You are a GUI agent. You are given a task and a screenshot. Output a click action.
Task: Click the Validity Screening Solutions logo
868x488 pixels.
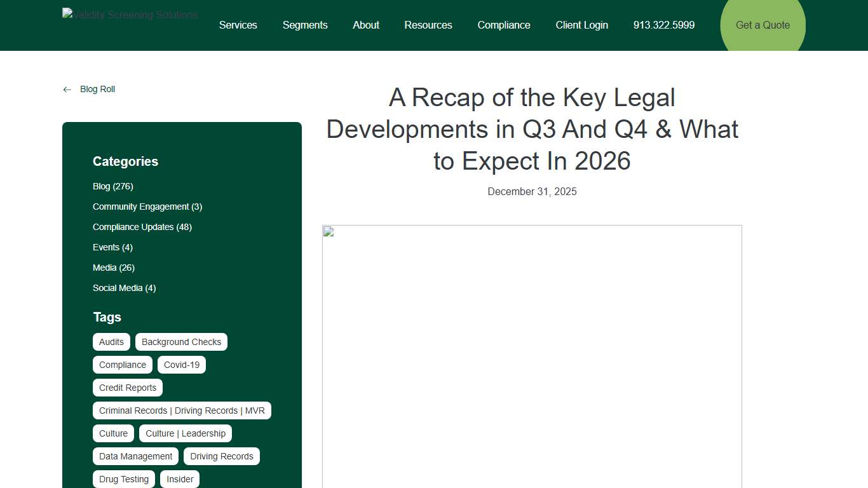click(x=130, y=15)
